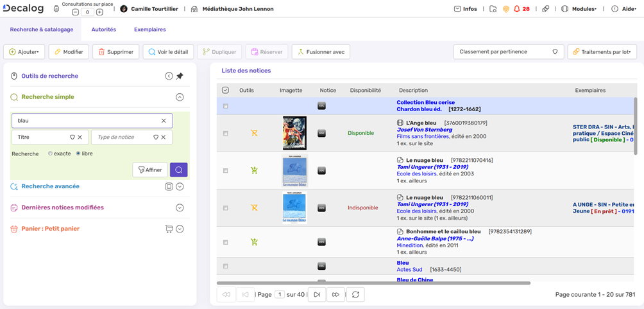Open the 'Josef Von Sternberg' author link
The width and height of the screenshot is (644, 309).
(x=425, y=130)
